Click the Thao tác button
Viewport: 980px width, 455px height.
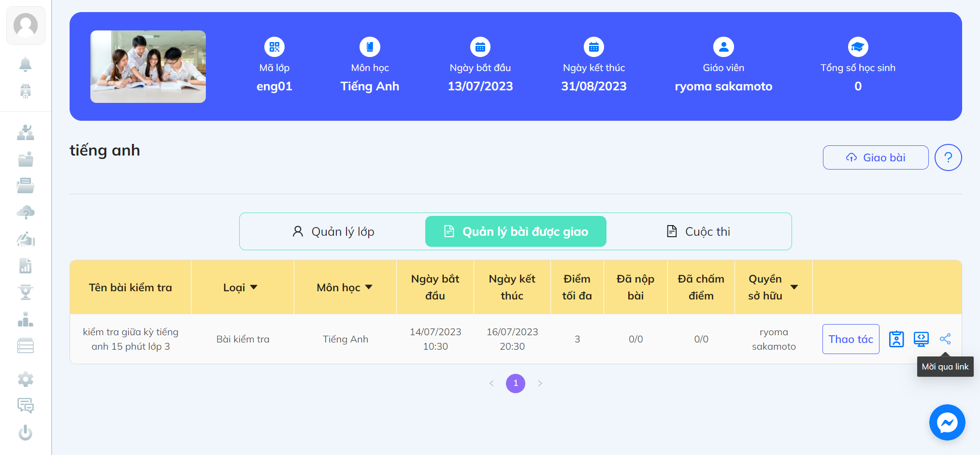point(850,339)
